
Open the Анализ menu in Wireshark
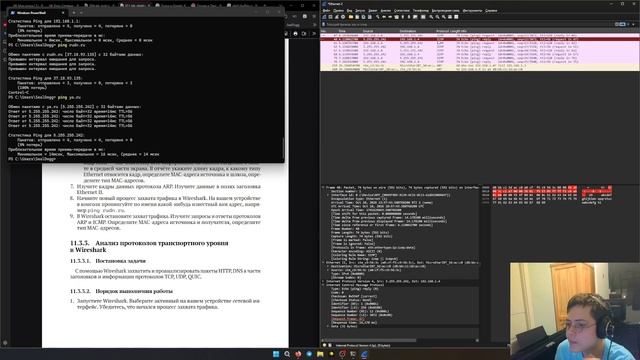click(x=386, y=11)
